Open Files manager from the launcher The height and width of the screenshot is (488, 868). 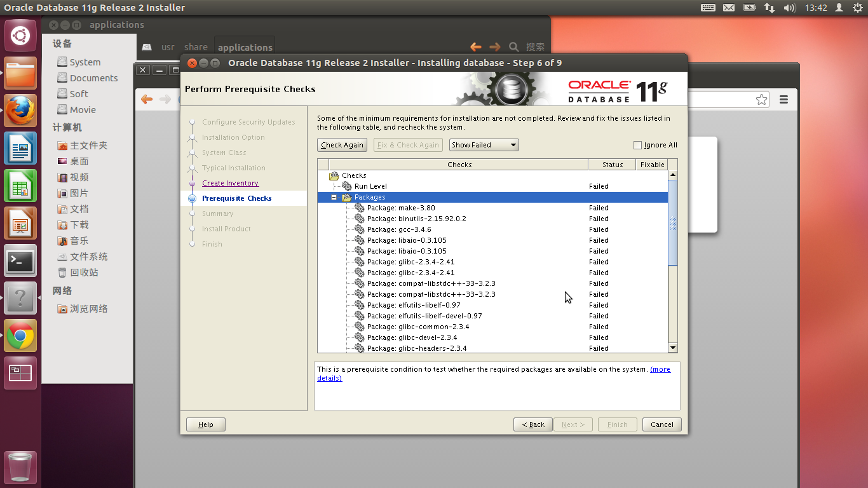click(x=20, y=73)
